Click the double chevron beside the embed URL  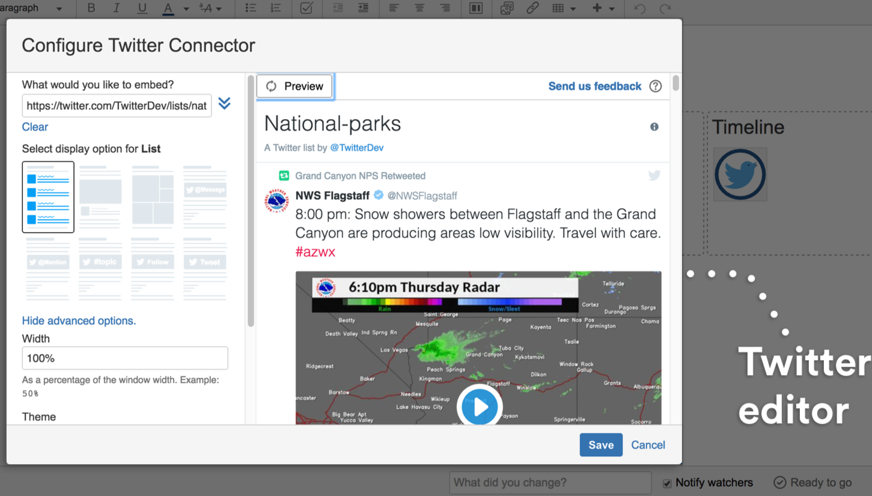click(x=225, y=104)
